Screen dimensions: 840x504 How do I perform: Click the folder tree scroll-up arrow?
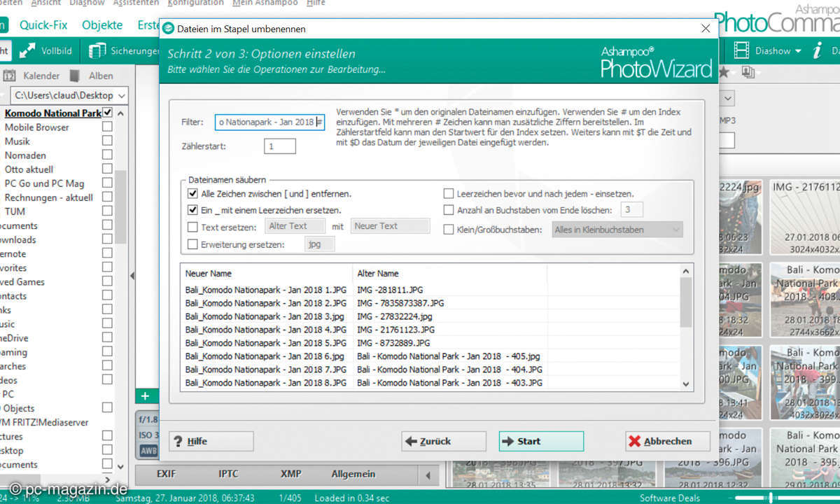(x=120, y=114)
